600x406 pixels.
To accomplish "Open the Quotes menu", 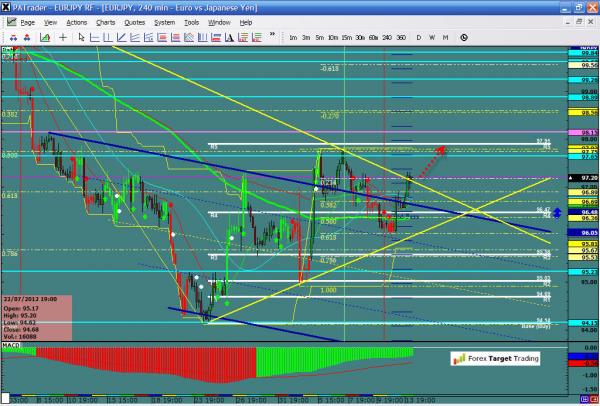I will tap(134, 22).
